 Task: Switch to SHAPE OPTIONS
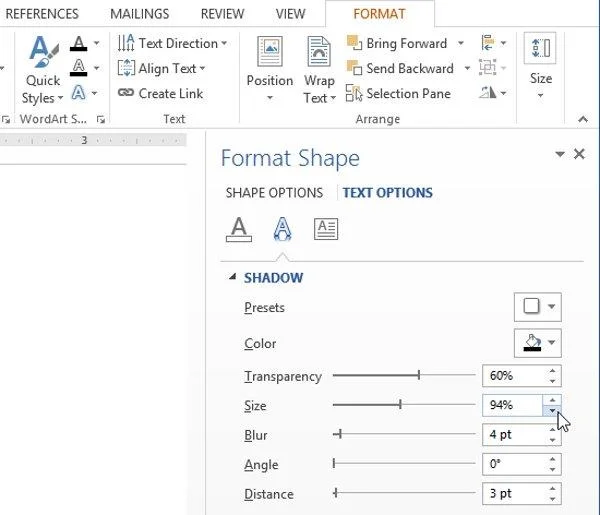tap(274, 192)
